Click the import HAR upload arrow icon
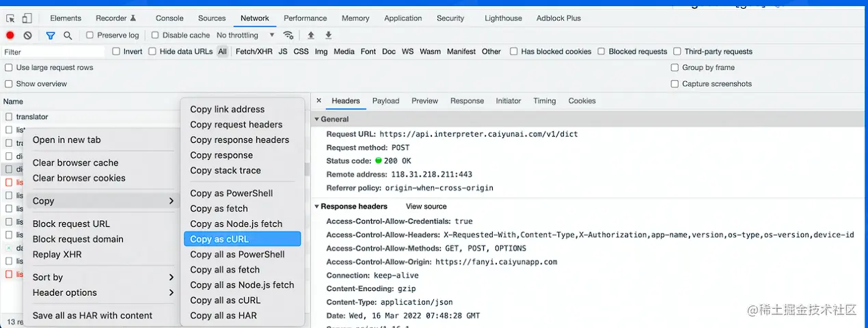The width and height of the screenshot is (868, 328). (x=311, y=36)
